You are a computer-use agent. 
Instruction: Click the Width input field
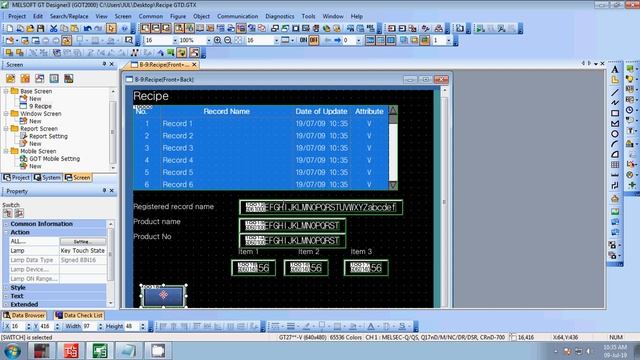(89, 327)
